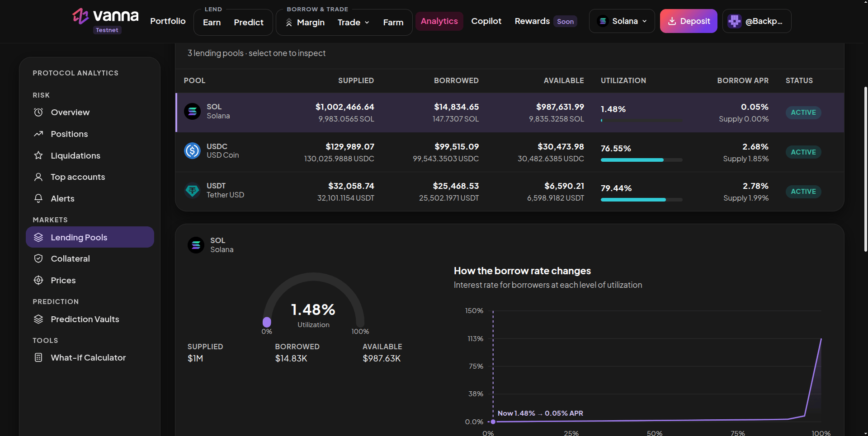Screen dimensions: 868x436
Task: Select the USDC USD Coin pool row
Action: click(x=509, y=152)
